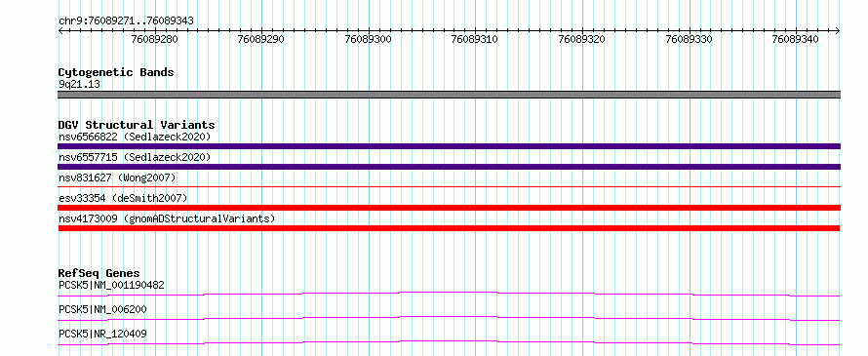Viewport: 868px width, 356px height.
Task: Click the red bar for nsv4173009
Action: 449,228
